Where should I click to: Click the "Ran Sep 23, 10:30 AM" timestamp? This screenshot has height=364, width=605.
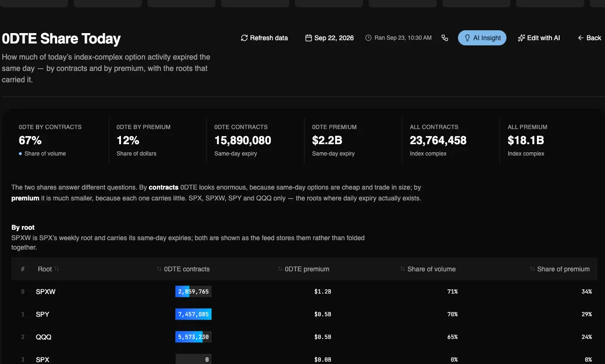[x=398, y=38]
